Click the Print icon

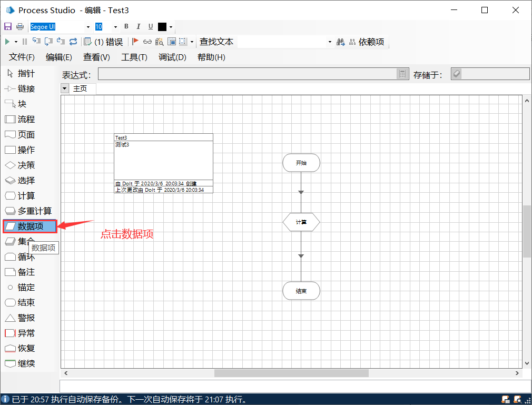[x=20, y=27]
